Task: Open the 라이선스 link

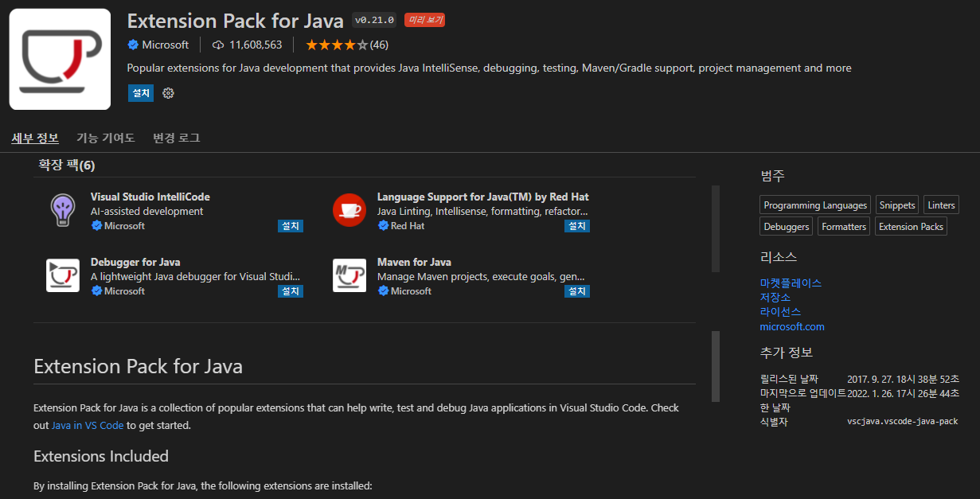Action: 780,311
